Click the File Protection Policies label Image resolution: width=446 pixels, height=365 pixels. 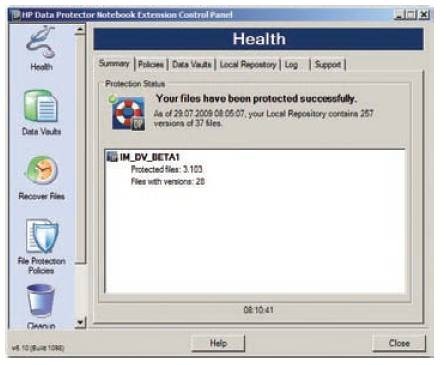(41, 266)
